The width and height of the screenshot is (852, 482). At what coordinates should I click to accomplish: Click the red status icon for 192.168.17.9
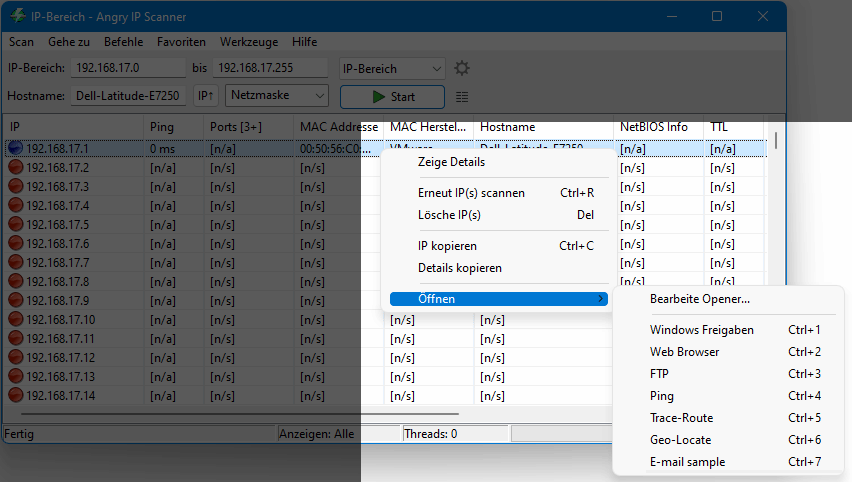pyautogui.click(x=16, y=301)
